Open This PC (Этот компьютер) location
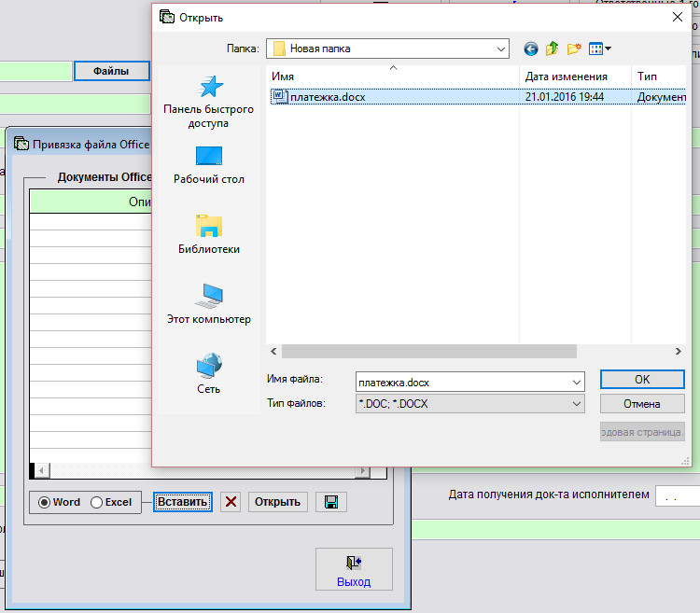The image size is (700, 613). (208, 304)
